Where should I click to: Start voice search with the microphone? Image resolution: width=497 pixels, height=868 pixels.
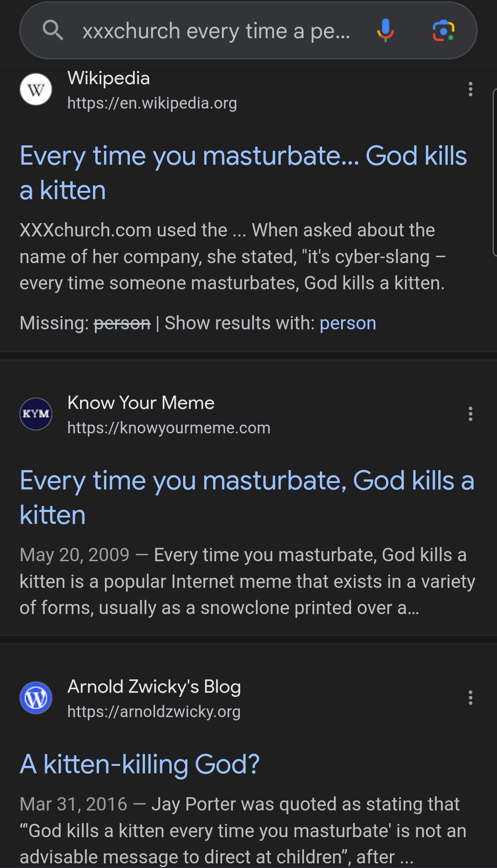coord(385,31)
